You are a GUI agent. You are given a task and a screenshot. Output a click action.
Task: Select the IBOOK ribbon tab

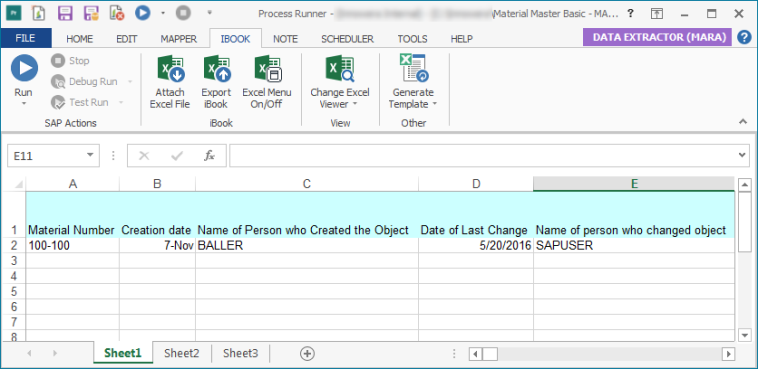pos(235,39)
